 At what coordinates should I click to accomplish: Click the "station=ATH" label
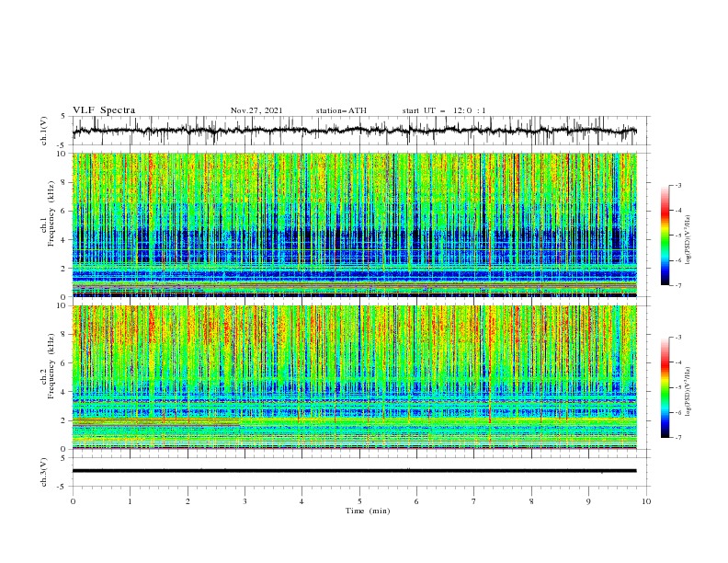pyautogui.click(x=341, y=110)
